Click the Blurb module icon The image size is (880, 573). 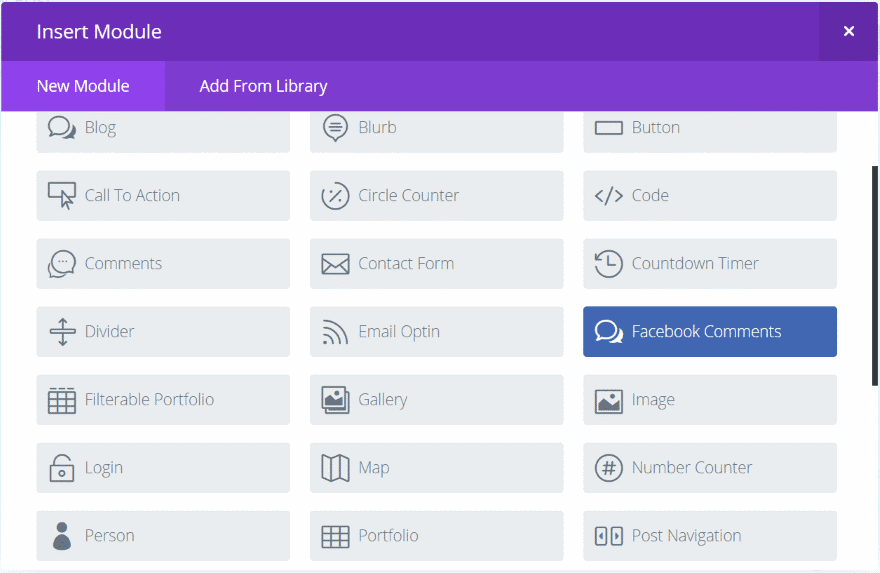pyautogui.click(x=335, y=127)
